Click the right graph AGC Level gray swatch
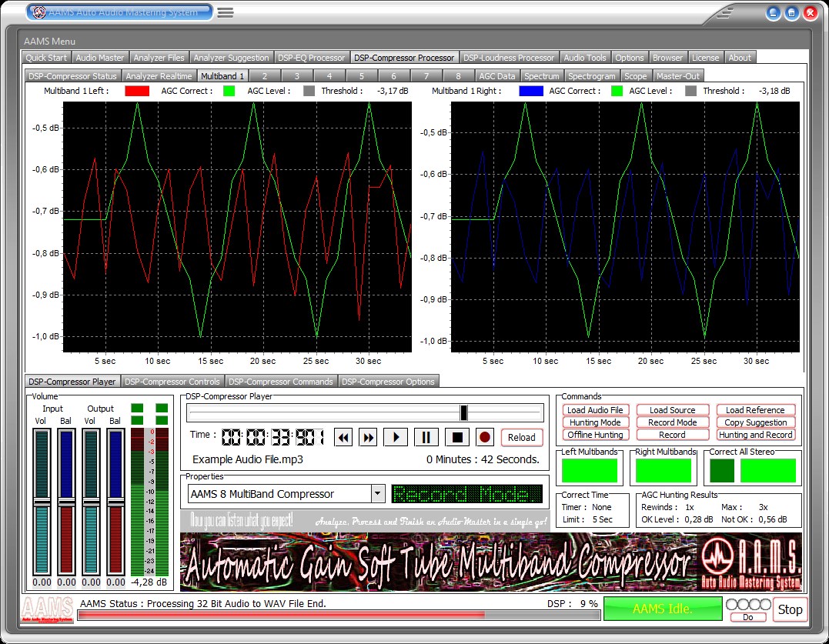This screenshot has width=829, height=644. pyautogui.click(x=690, y=91)
